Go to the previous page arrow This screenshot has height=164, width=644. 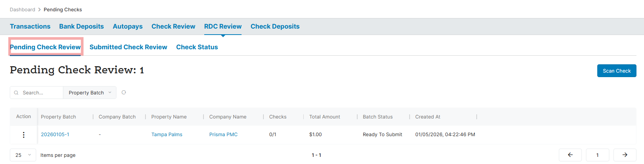[x=570, y=155]
